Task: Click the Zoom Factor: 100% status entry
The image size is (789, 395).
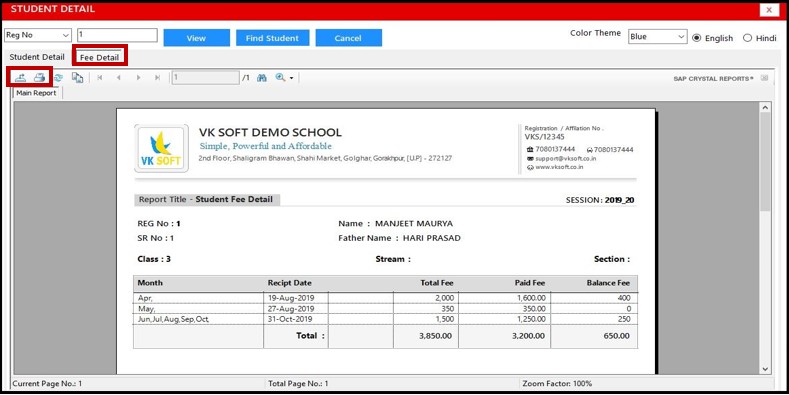Action: click(x=557, y=383)
